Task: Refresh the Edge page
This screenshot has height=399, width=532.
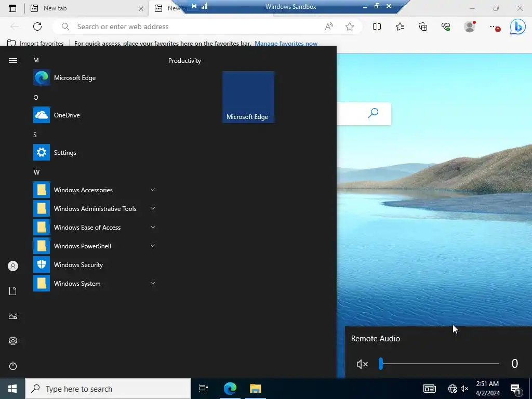Action: tap(37, 26)
